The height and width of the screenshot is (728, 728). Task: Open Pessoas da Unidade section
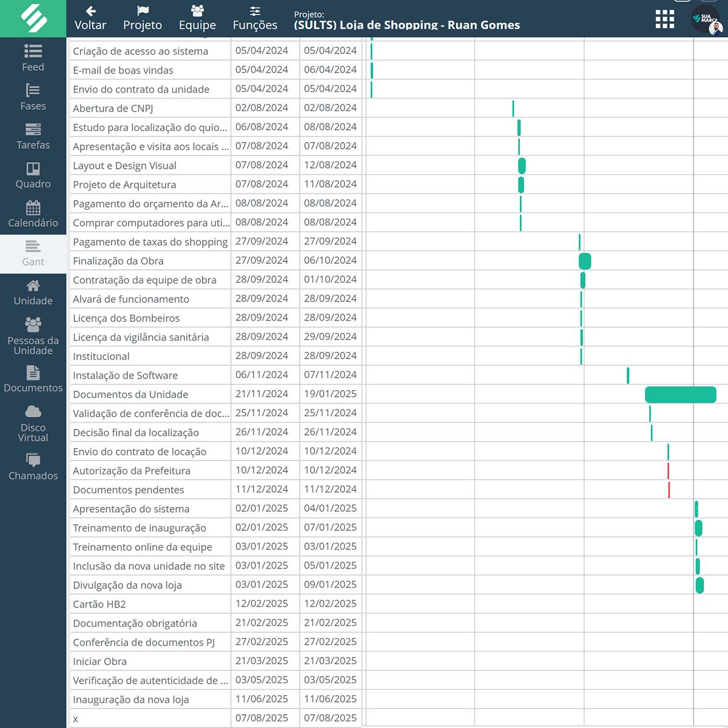(x=33, y=325)
